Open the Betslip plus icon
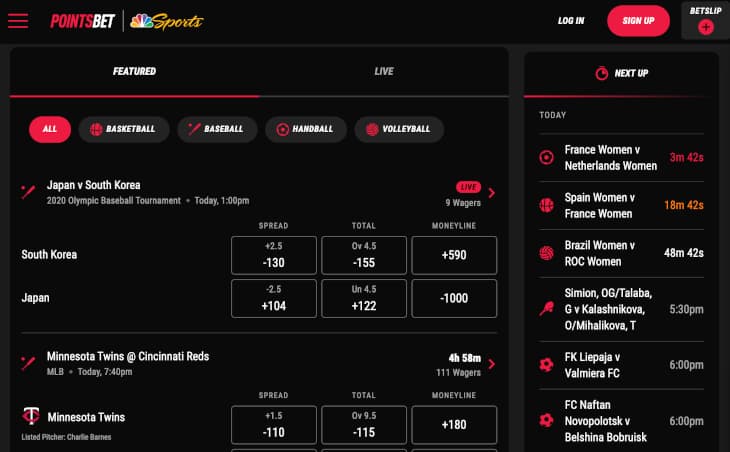This screenshot has height=452, width=730. coord(706,27)
